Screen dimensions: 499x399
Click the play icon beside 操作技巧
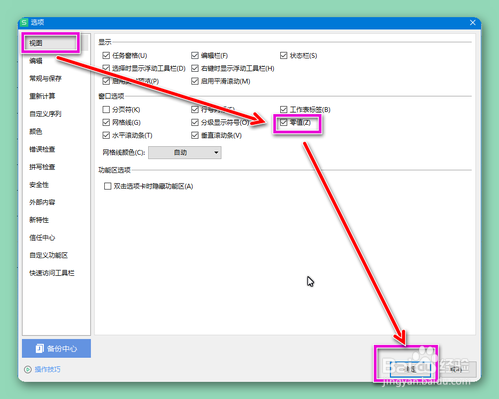pyautogui.click(x=28, y=369)
